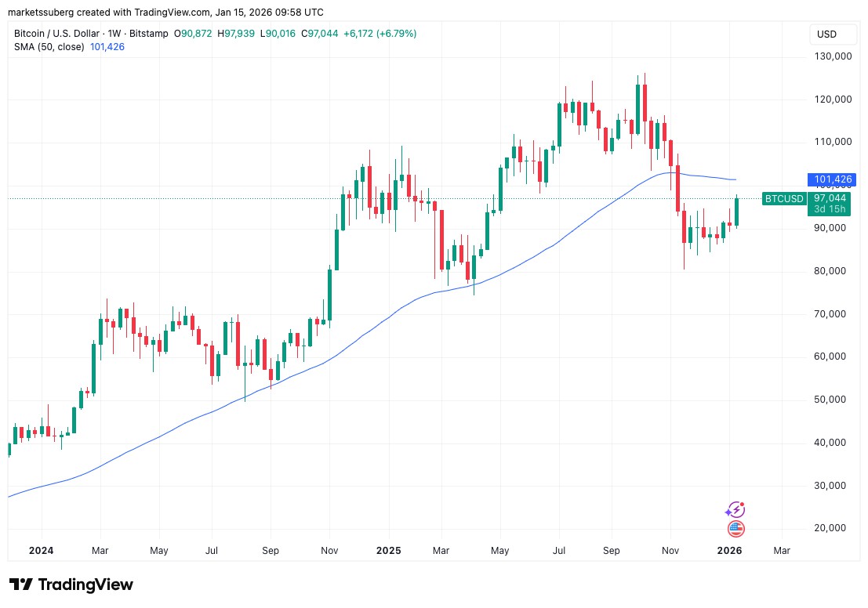Click the green BTCUSD price tag
868x608 pixels.
783,198
